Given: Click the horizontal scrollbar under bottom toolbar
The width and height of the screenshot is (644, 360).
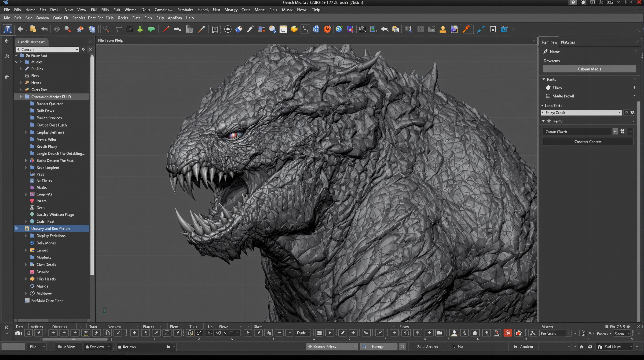Looking at the screenshot, I should [x=75, y=339].
